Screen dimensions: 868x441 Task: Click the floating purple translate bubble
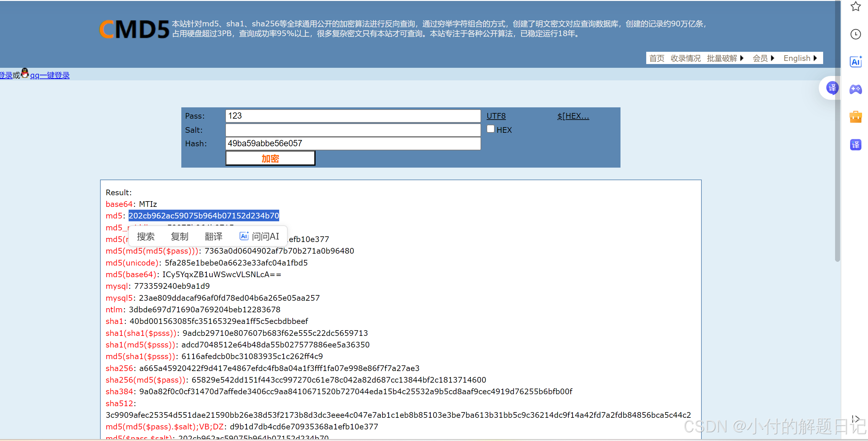point(832,88)
